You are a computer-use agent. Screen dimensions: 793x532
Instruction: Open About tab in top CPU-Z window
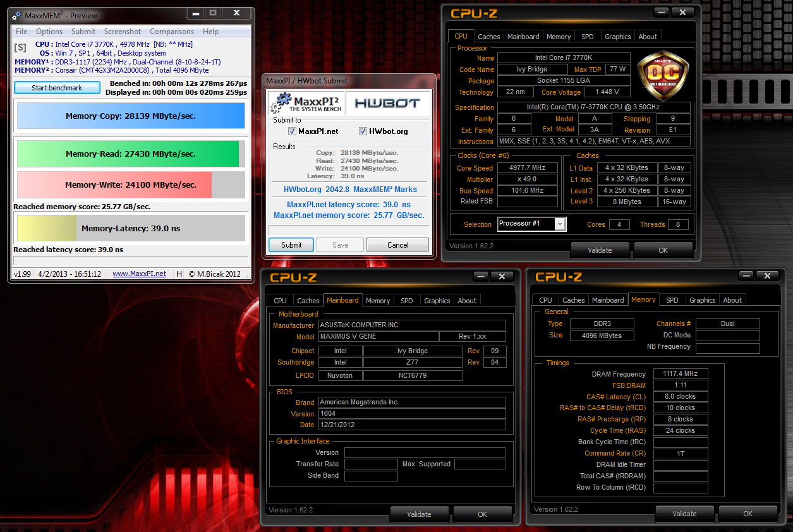(x=648, y=37)
